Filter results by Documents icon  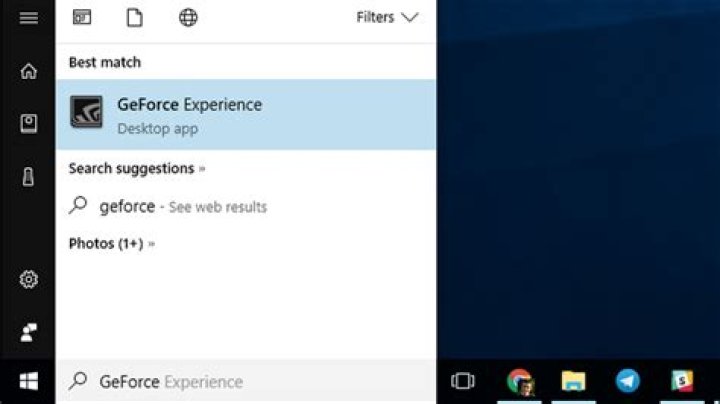(x=135, y=18)
